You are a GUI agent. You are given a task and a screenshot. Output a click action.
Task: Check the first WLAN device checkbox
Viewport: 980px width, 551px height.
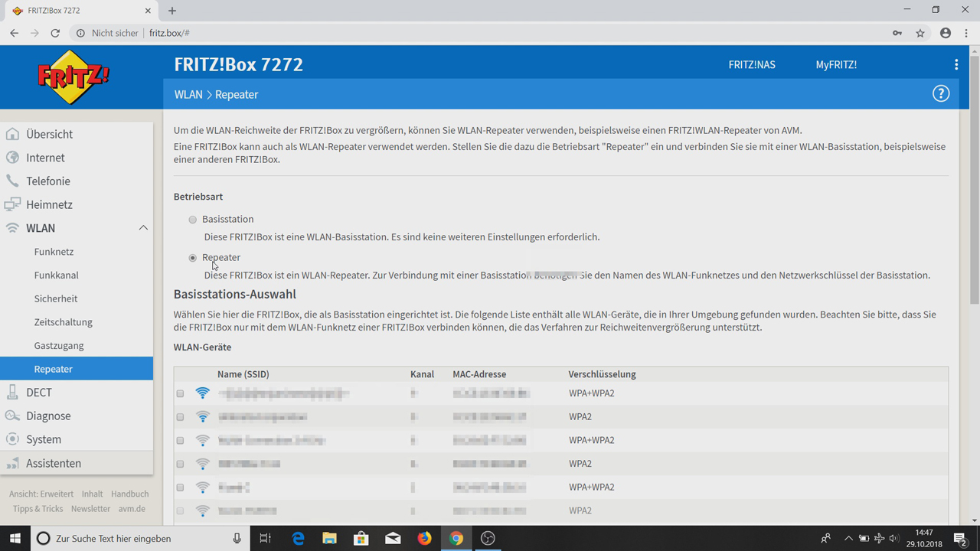coord(180,393)
